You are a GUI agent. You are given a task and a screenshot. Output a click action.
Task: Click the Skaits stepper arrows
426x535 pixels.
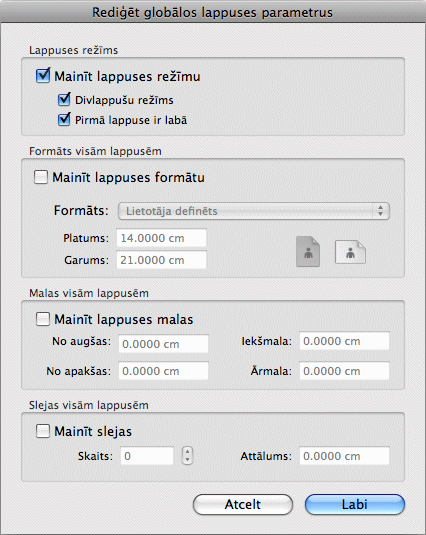tap(187, 456)
